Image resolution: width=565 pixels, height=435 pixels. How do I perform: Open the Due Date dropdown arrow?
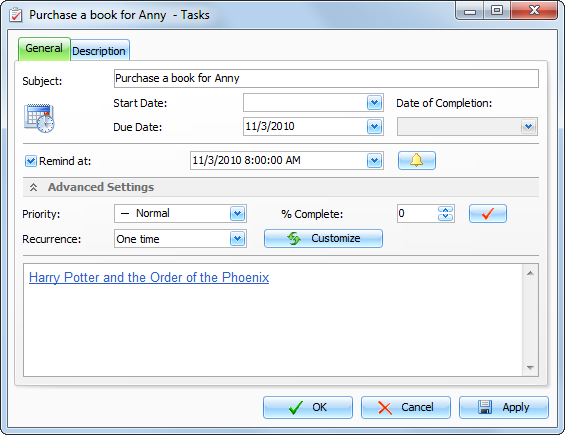coord(374,126)
